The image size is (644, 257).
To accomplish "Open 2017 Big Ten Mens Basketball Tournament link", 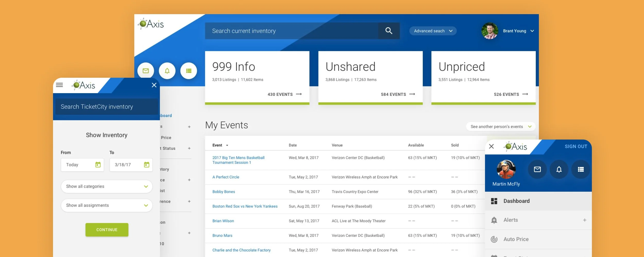I will (239, 160).
